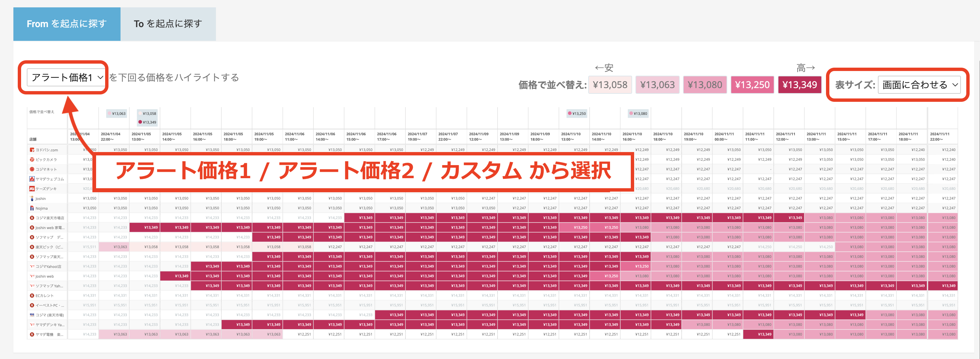Select the ¥13,080 sort swatch at top
The width and height of the screenshot is (980, 359).
(x=704, y=85)
